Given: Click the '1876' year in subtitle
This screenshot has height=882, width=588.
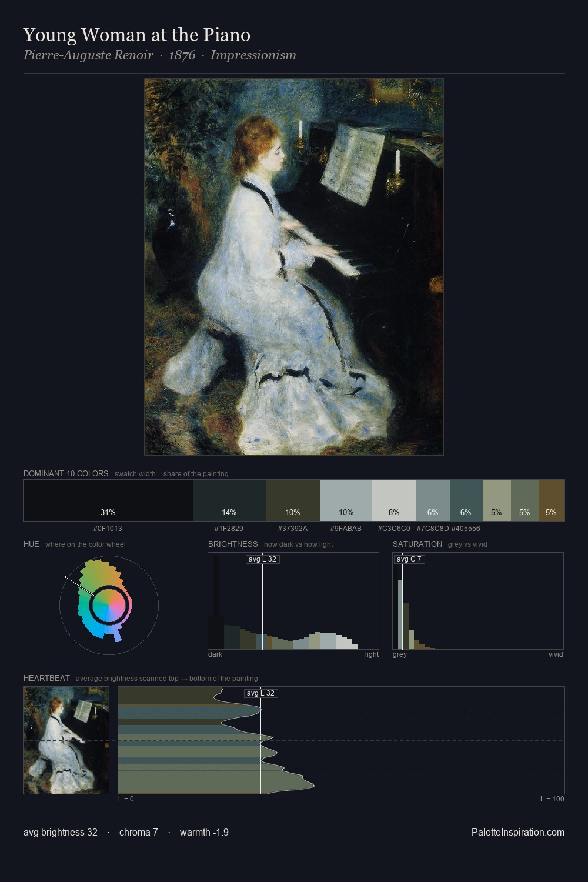Looking at the screenshot, I should pyautogui.click(x=182, y=55).
